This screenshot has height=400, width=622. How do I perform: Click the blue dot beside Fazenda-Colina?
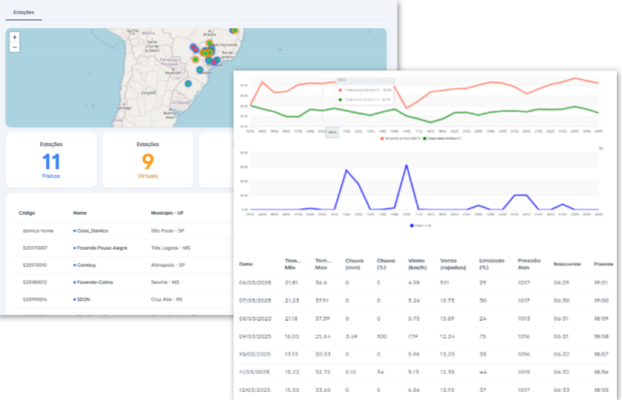tap(75, 281)
